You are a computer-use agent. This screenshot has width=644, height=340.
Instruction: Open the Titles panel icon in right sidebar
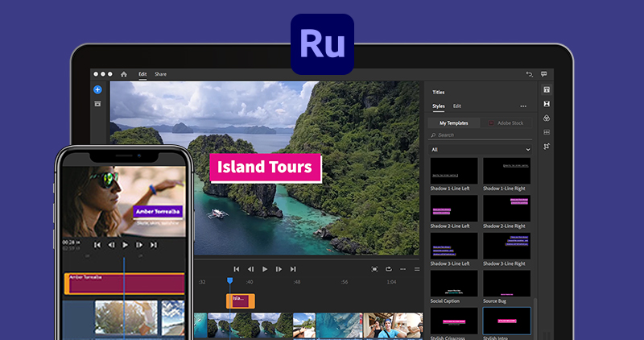coord(547,89)
